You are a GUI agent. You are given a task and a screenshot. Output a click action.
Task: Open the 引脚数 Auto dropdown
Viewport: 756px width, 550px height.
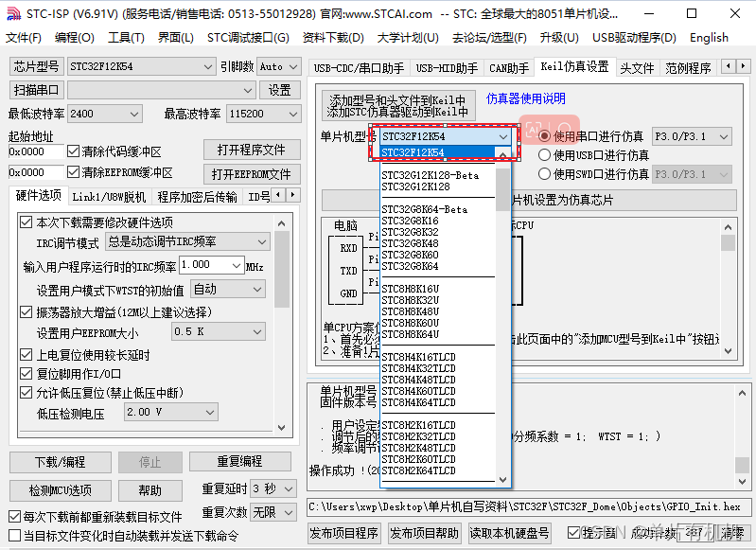tap(279, 66)
